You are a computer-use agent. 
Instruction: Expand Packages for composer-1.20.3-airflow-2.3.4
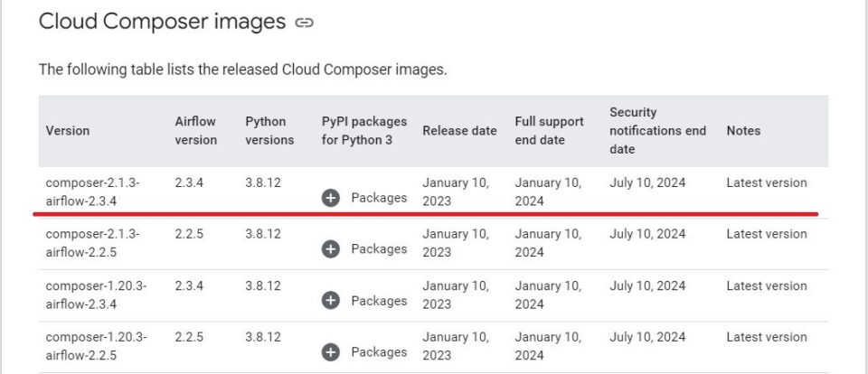pyautogui.click(x=364, y=301)
